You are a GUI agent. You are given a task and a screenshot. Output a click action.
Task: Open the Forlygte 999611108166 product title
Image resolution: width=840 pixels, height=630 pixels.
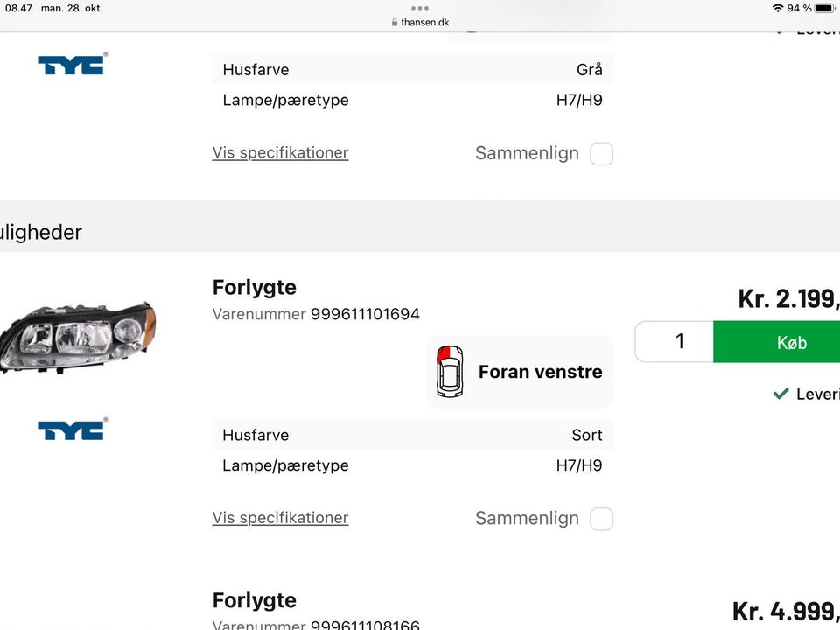(254, 600)
